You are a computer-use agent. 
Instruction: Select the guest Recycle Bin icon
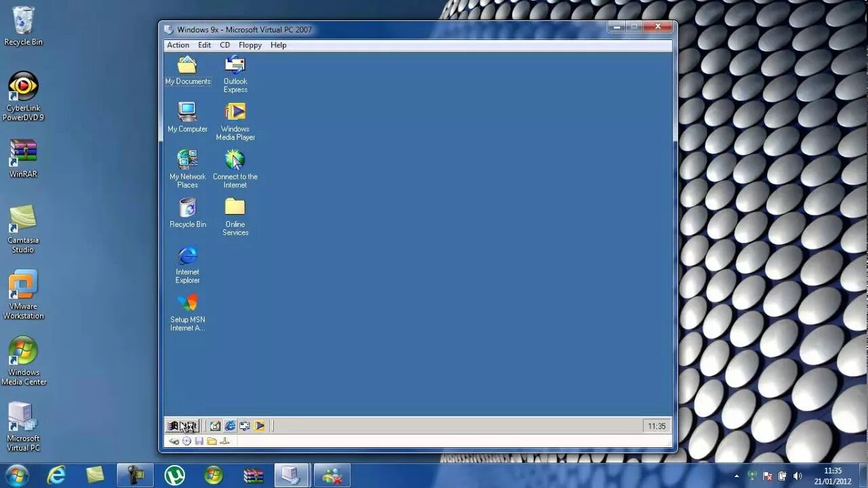188,213
